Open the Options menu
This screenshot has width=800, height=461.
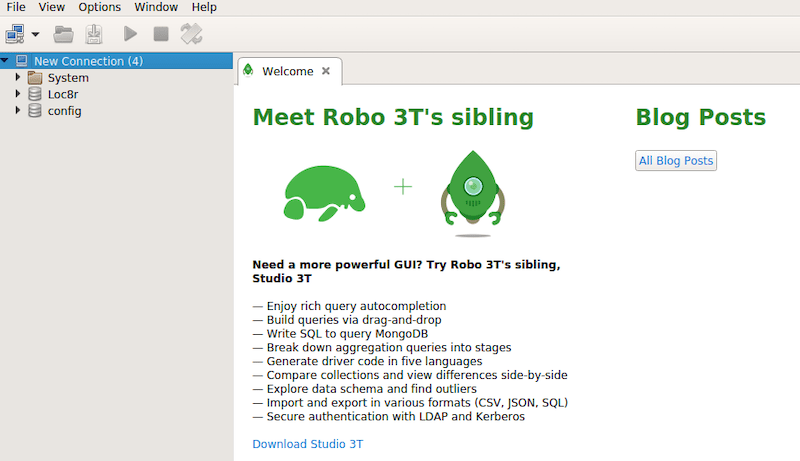[x=99, y=7]
